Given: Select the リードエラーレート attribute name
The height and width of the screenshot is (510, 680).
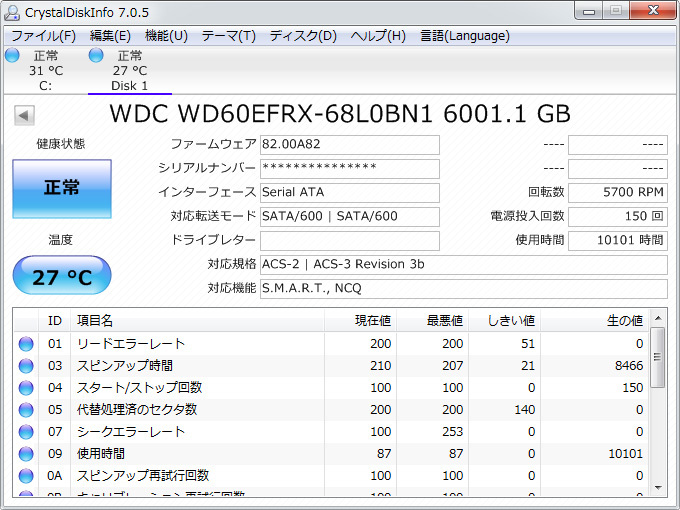Looking at the screenshot, I should tap(131, 344).
